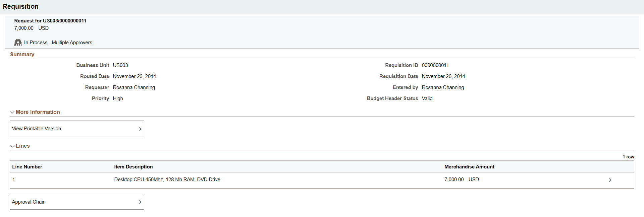Click the In Process - Multiple Approvers status

pyautogui.click(x=58, y=43)
